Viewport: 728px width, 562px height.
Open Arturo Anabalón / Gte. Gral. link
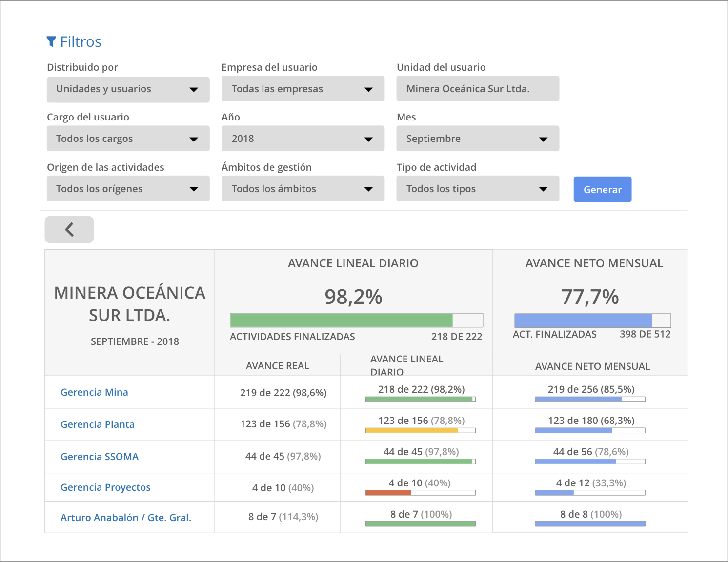coord(126,518)
